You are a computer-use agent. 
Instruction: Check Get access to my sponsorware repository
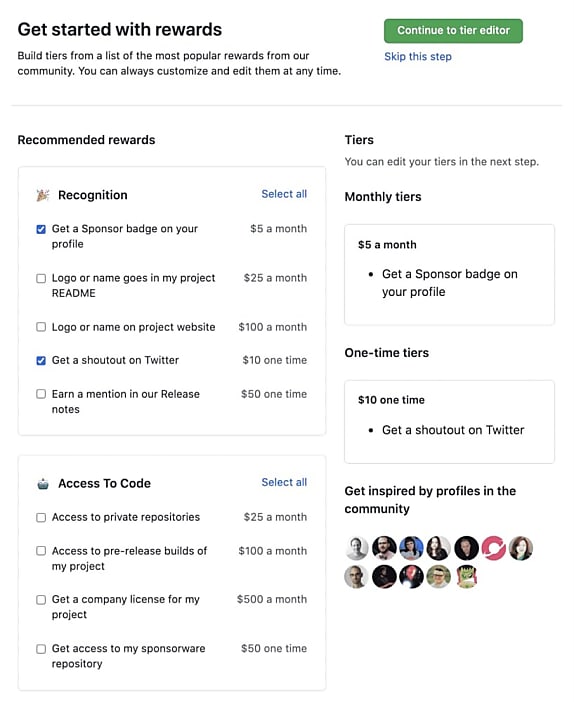[x=41, y=649]
